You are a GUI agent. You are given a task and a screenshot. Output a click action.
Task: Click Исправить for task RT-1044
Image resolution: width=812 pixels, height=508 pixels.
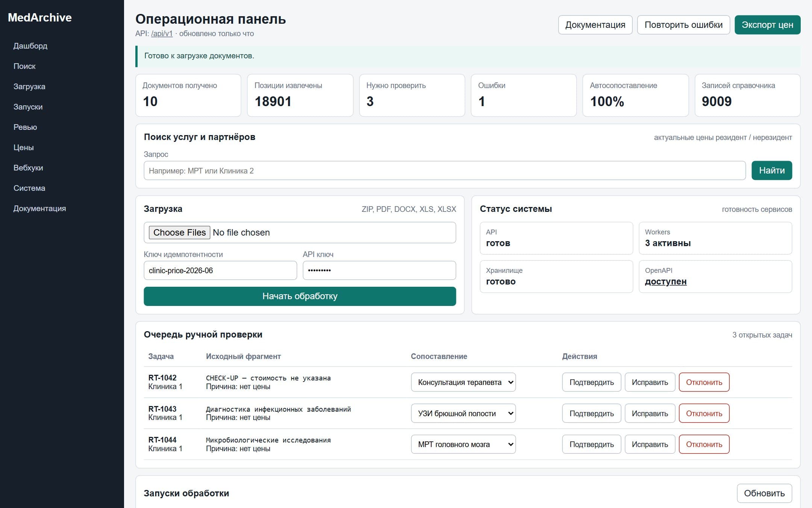pos(650,444)
